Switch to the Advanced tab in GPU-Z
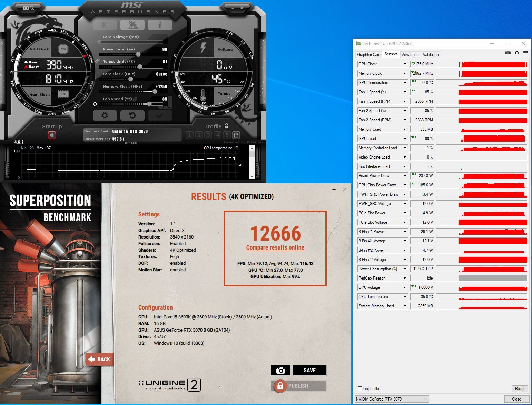 [x=410, y=55]
